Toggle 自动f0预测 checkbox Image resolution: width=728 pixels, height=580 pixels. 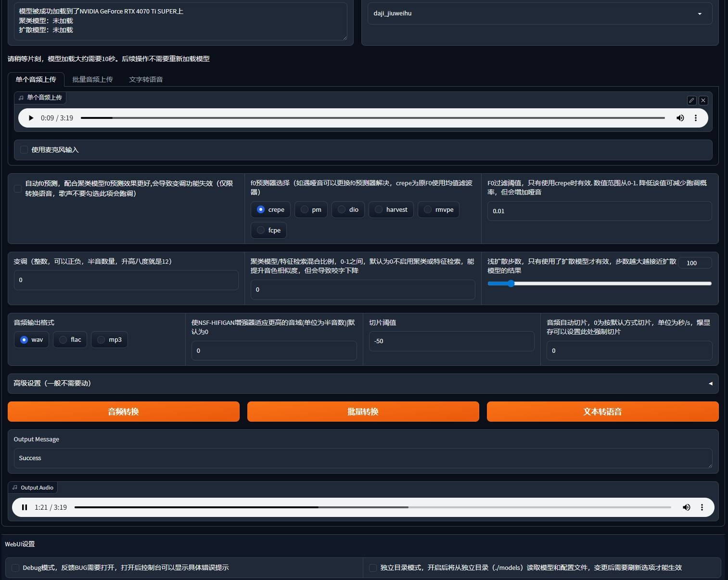tap(18, 188)
